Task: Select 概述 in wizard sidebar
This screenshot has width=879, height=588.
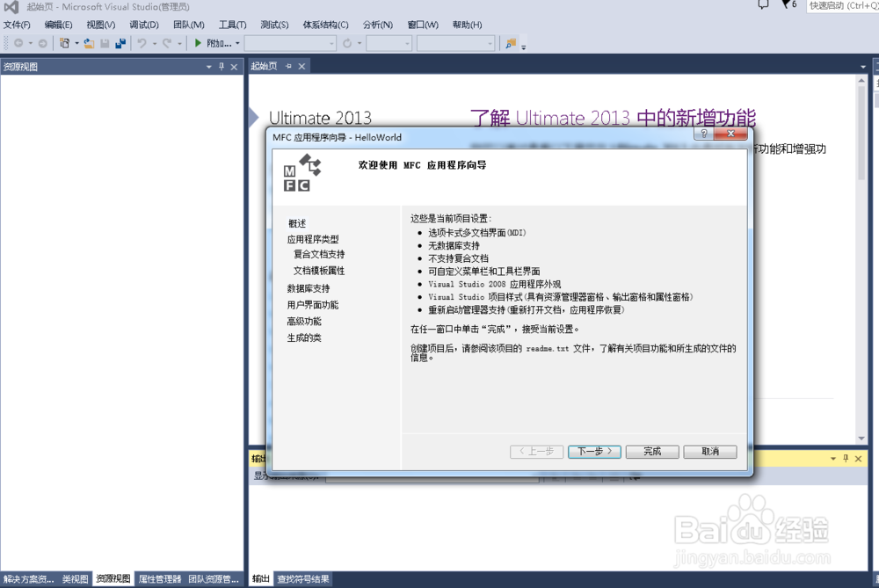Action: [297, 223]
